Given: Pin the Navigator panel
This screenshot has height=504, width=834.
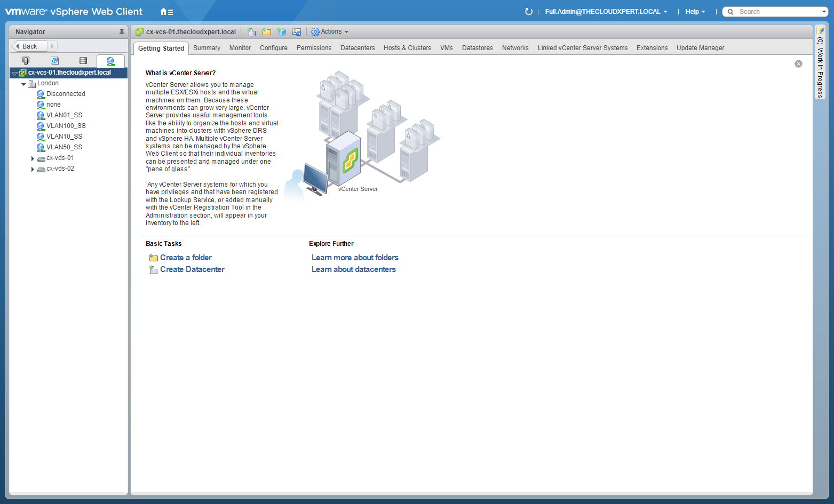Looking at the screenshot, I should [x=122, y=32].
